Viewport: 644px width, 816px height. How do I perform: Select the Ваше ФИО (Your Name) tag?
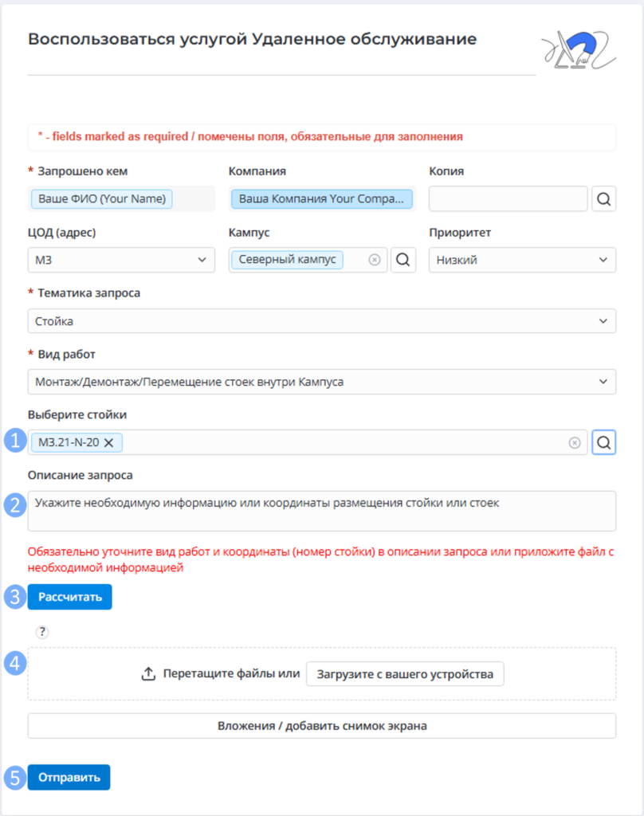pyautogui.click(x=102, y=198)
